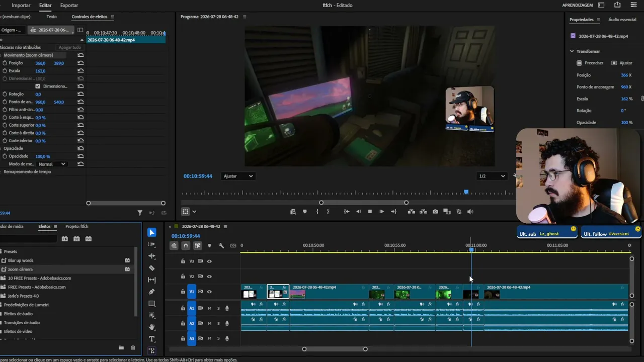Screen dimensions: 644x362
Task: Open the Programa panel menu
Action: [245, 17]
